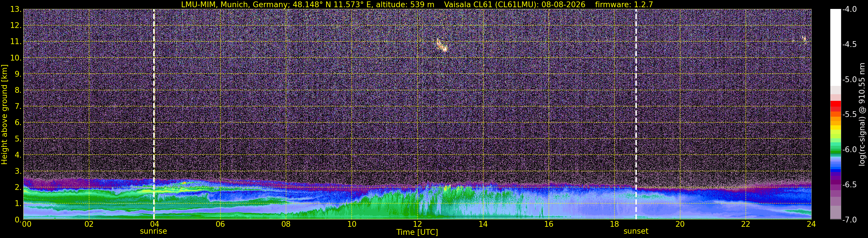Screen dimensions: 868x238
Task: Click the colorbar tick label -5.5
Action: click(850, 114)
